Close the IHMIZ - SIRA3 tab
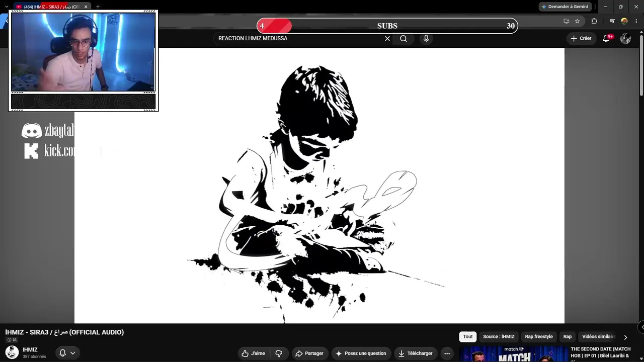The width and height of the screenshot is (644, 362). pyautogui.click(x=86, y=7)
